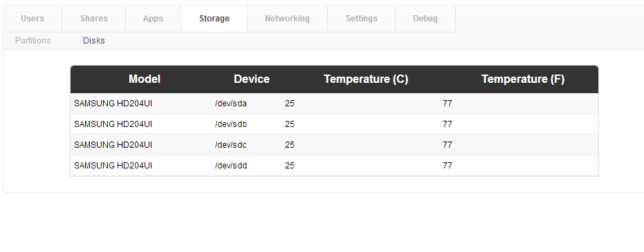Click the Temperature (F) column header
Screen dimensions: 644x252
click(523, 79)
